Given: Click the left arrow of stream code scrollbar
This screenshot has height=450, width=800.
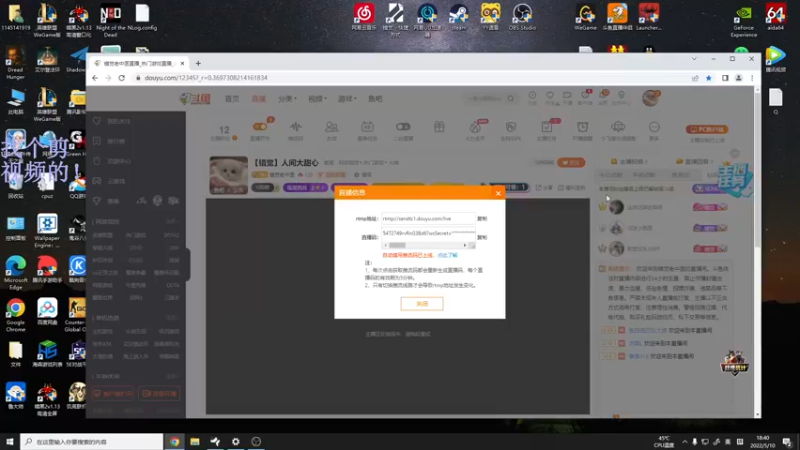Looking at the screenshot, I should pos(385,245).
